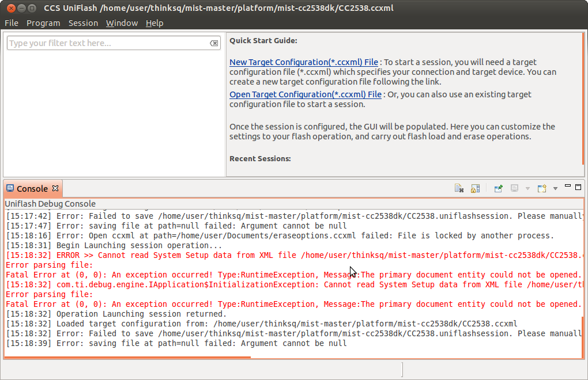588x380 pixels.
Task: Close the Console tab with its X
Action: coord(55,188)
